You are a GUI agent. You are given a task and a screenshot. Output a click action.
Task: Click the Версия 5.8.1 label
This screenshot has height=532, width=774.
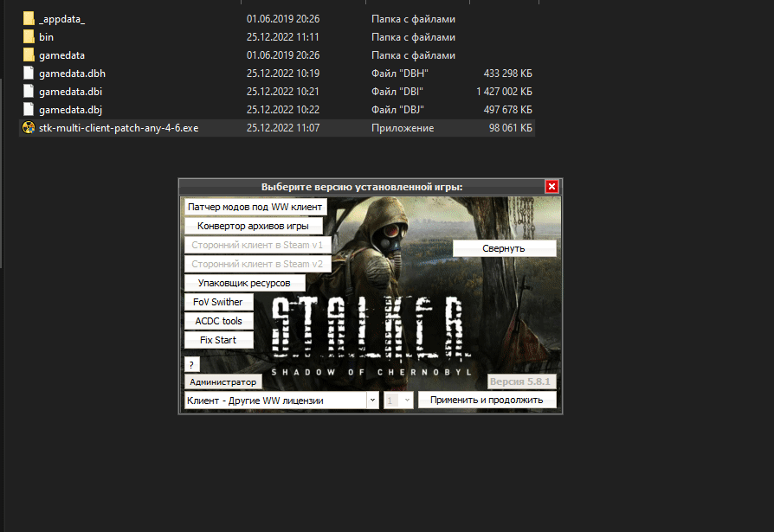pos(521,381)
